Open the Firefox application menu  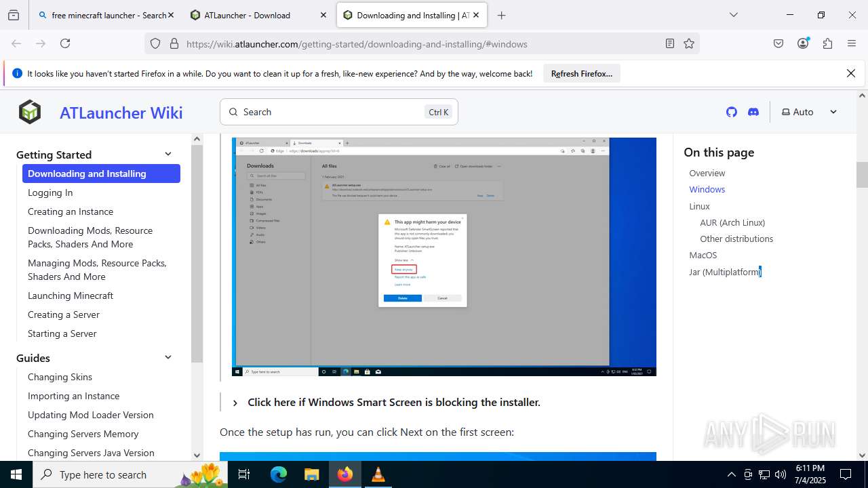852,43
